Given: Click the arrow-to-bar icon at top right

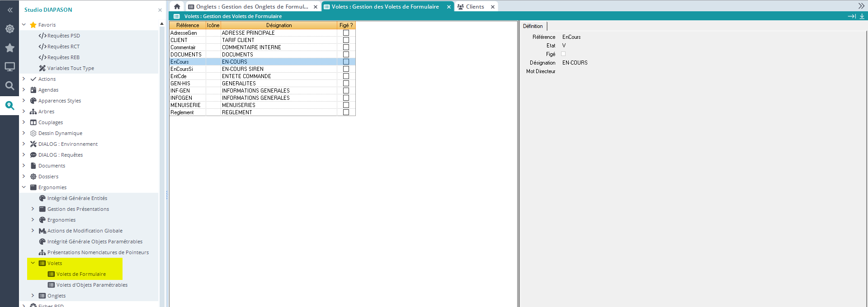Looking at the screenshot, I should tap(851, 16).
